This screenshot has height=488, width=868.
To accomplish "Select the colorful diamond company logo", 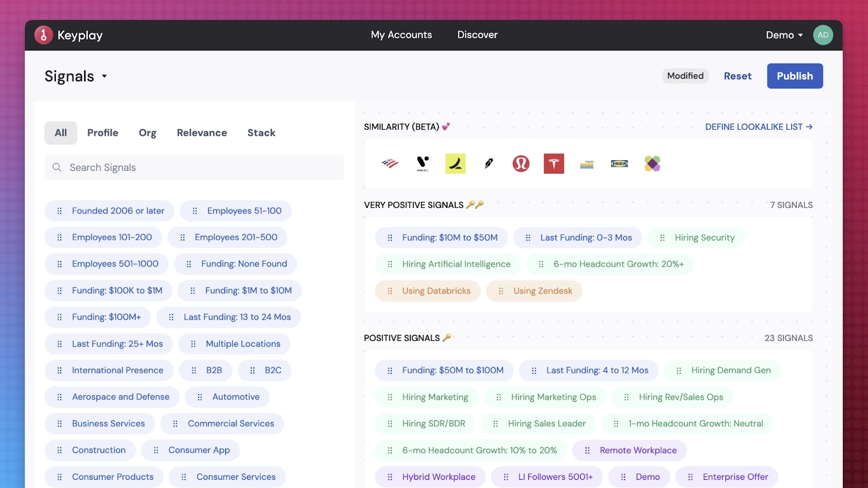I will [652, 163].
